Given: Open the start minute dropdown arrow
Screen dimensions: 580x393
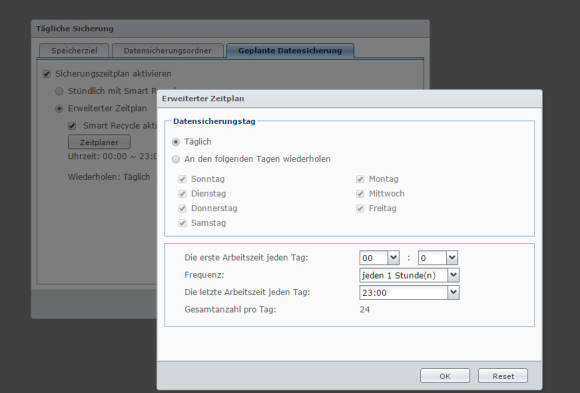Looking at the screenshot, I should 452,258.
